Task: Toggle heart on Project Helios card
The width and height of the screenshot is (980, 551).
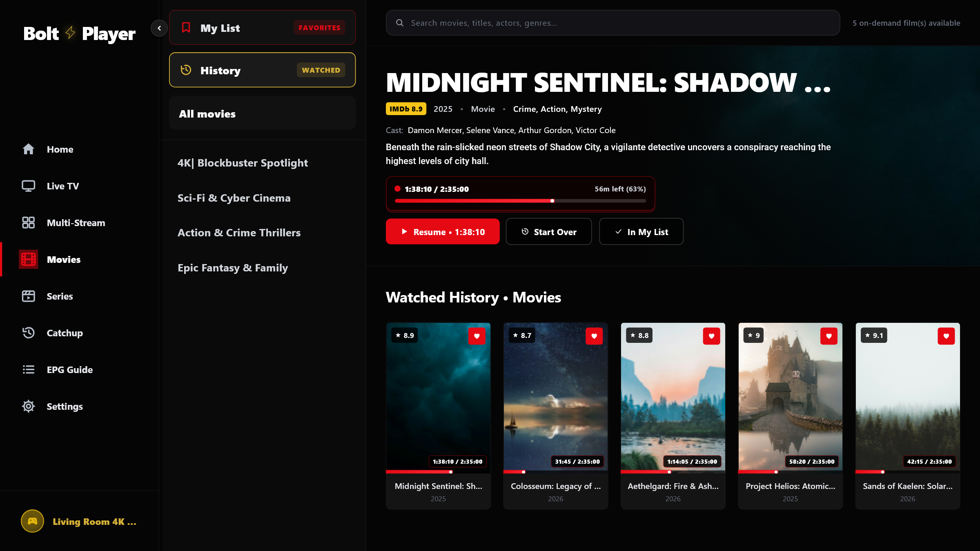Action: click(x=829, y=336)
